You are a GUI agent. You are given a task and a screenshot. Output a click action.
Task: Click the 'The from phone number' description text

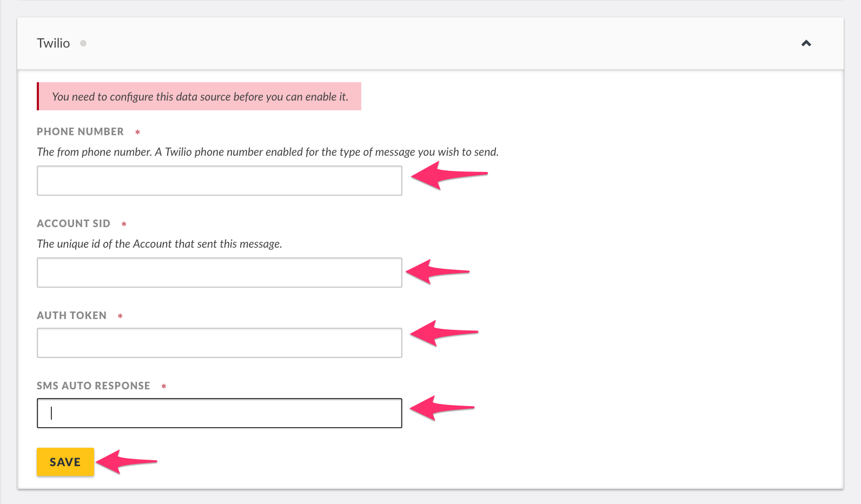pyautogui.click(x=268, y=152)
